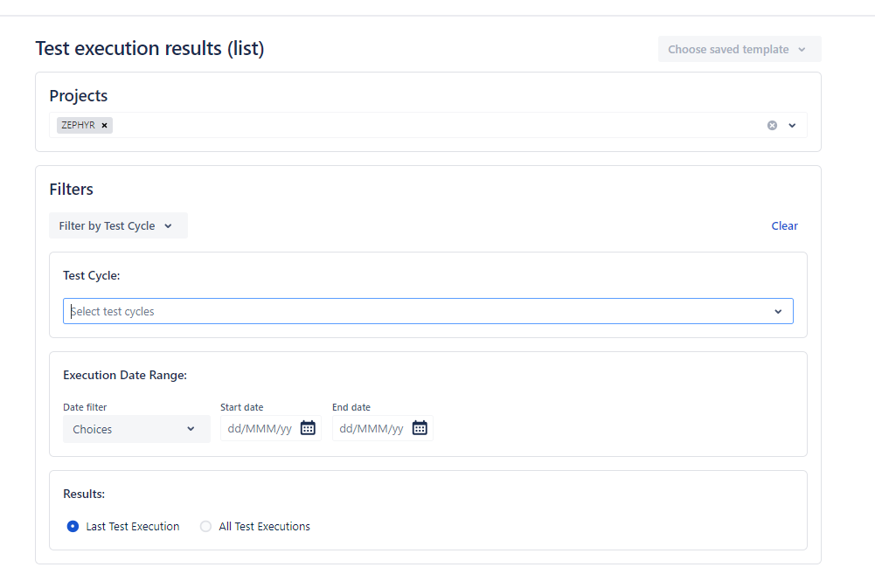Open the start date calendar picker

308,428
